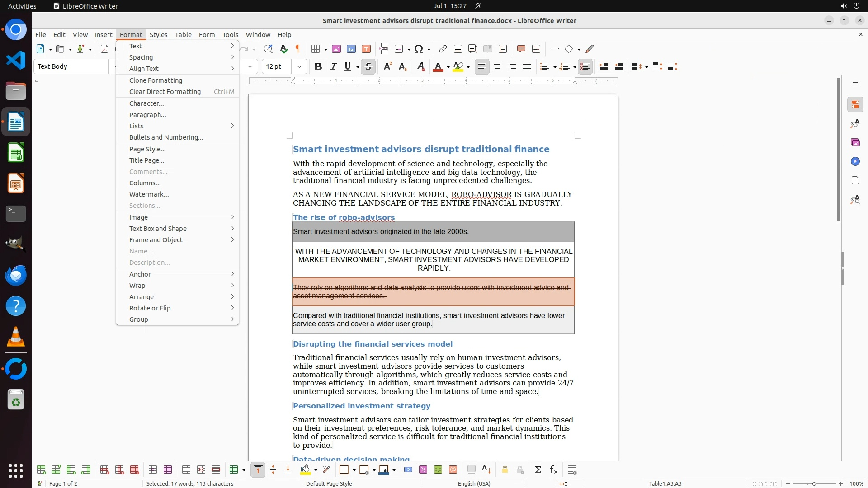Viewport: 868px width, 488px height.
Task: Click the Insert Special Character omega icon
Action: point(419,49)
